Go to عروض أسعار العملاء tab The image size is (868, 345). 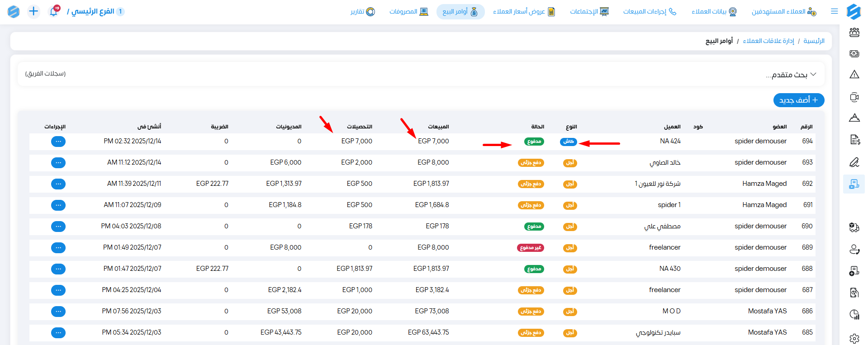point(524,11)
